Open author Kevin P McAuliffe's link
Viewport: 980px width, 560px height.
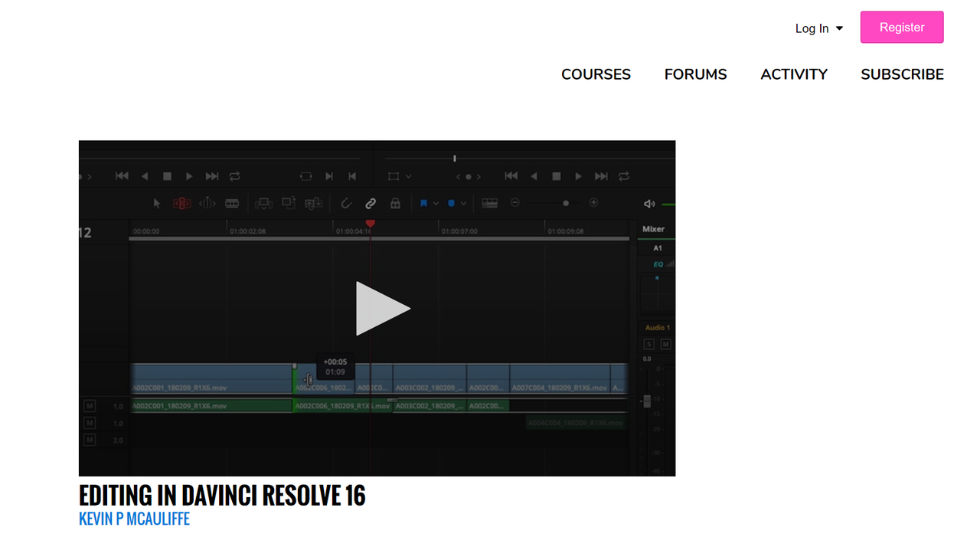coord(134,519)
